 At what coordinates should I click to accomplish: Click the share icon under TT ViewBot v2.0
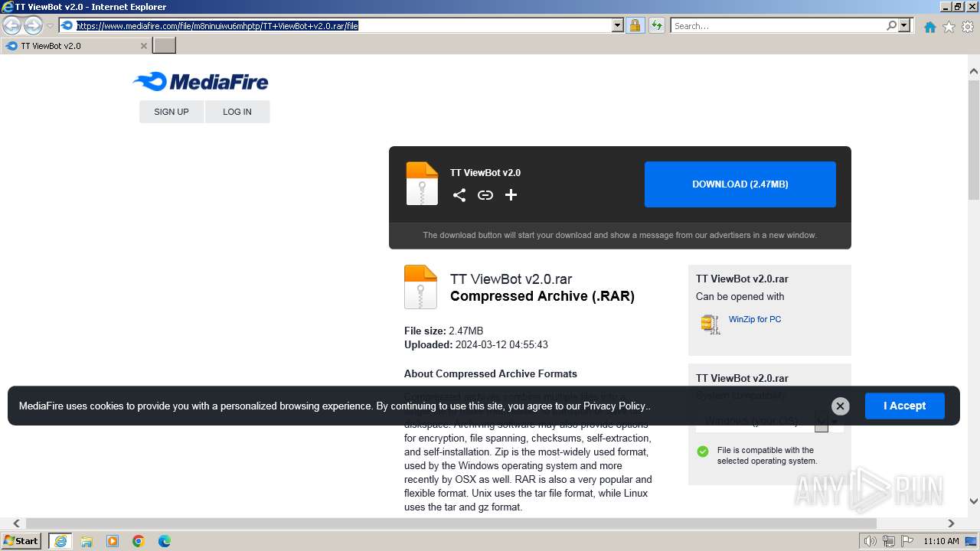[x=459, y=195]
